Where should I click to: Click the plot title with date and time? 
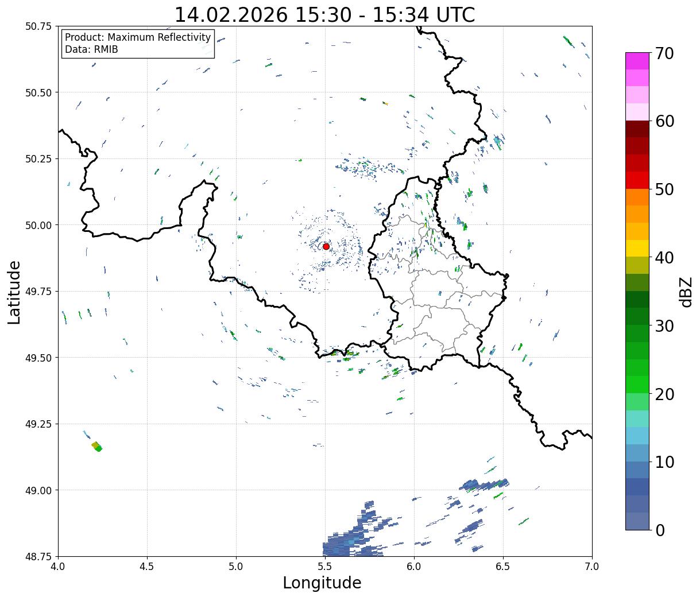pyautogui.click(x=324, y=14)
